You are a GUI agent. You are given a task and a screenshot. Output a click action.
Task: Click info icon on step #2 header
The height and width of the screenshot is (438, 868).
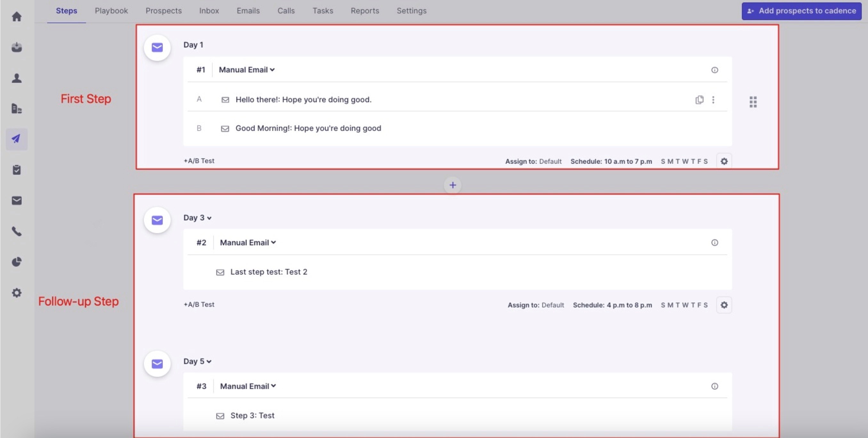(714, 243)
